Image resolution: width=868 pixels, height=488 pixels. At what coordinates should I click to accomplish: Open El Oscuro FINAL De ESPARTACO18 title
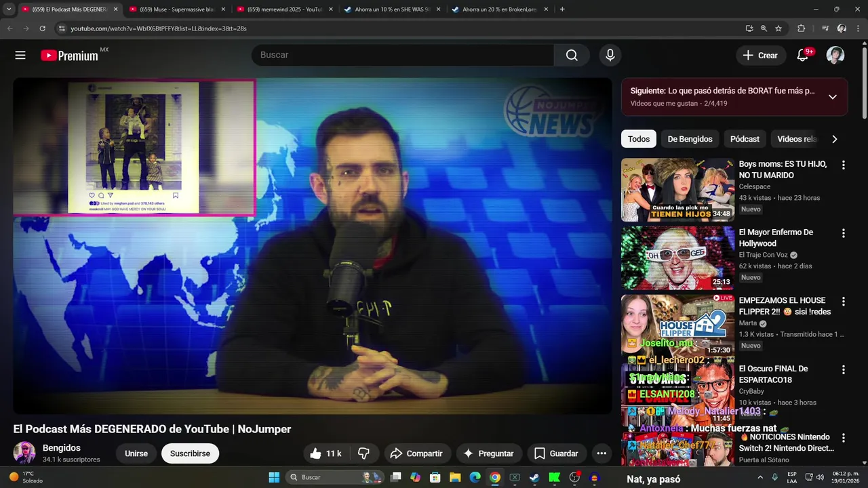[773, 374]
